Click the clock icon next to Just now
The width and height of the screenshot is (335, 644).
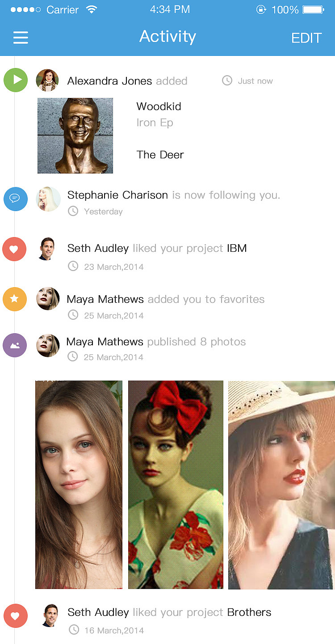point(227,80)
